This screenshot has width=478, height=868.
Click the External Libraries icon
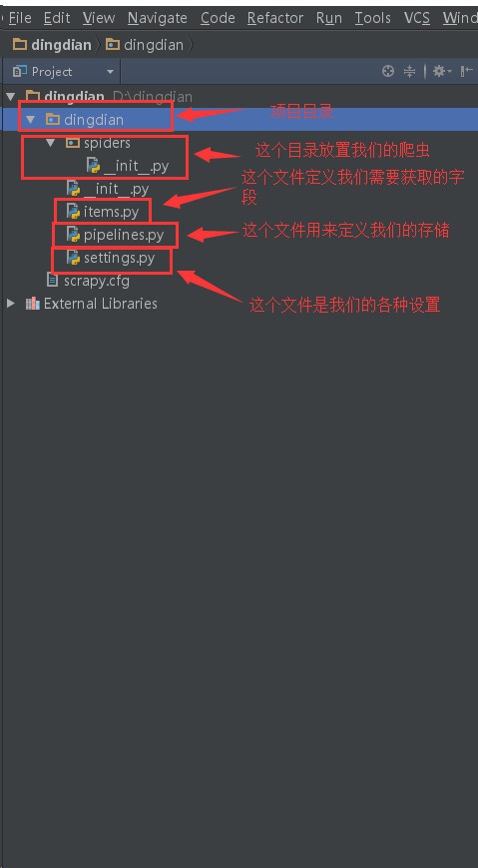pyautogui.click(x=33, y=304)
